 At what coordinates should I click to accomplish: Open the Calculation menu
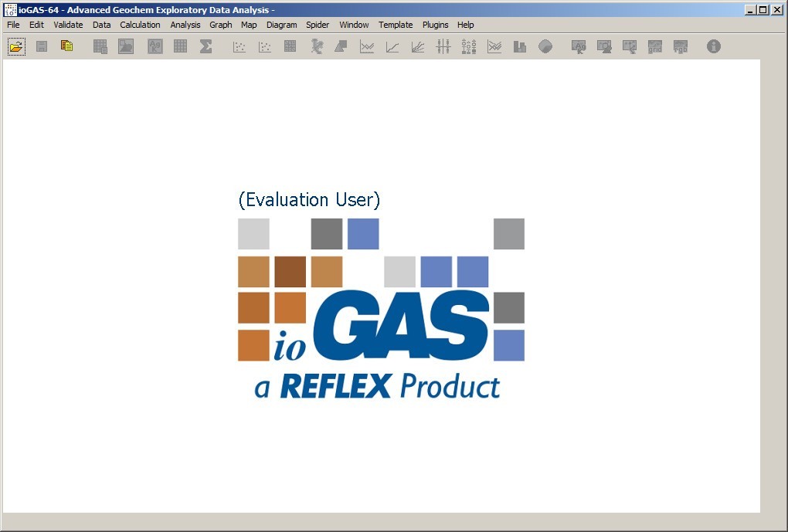140,25
